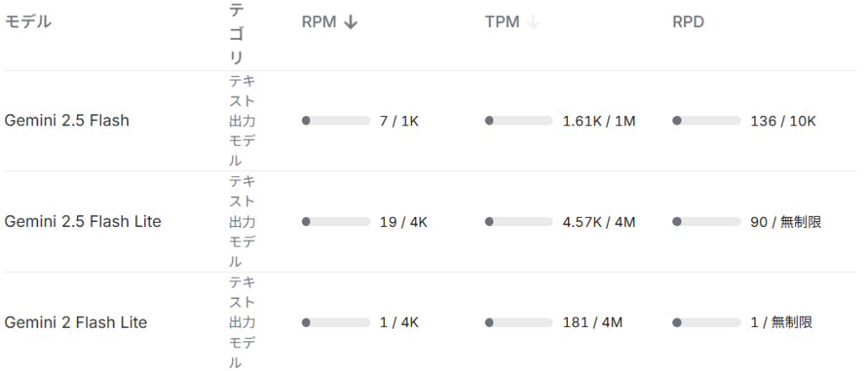Viewport: 868px width, 371px height.
Task: Click the モデル column header
Action: tap(28, 23)
